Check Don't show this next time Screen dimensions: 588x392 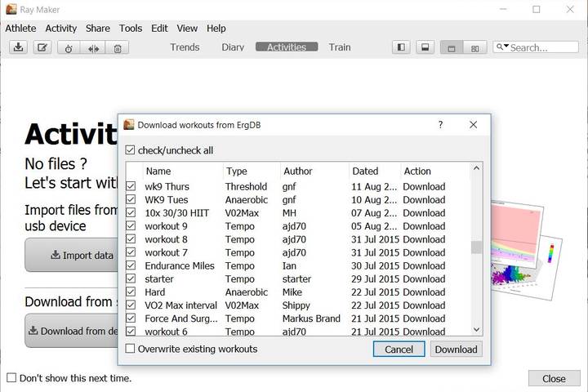11,377
